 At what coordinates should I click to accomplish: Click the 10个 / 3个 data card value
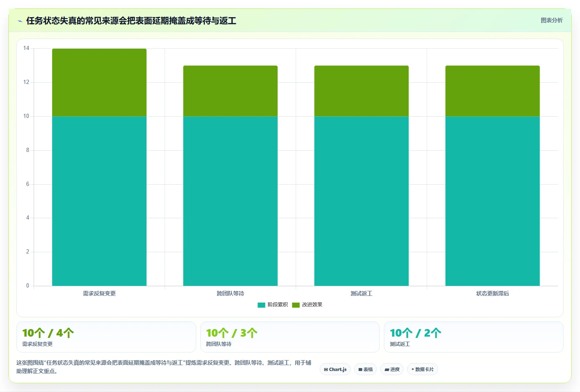[232, 333]
